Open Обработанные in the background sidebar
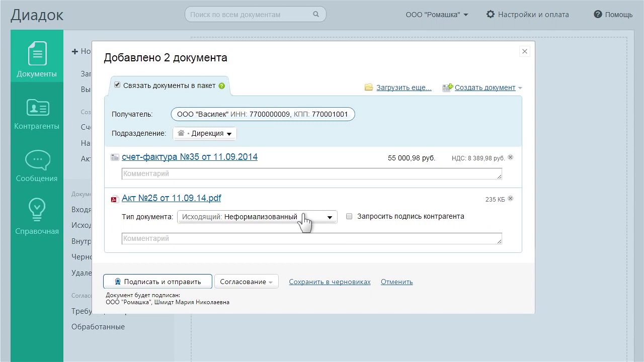The height and width of the screenshot is (362, 644). pos(98,327)
